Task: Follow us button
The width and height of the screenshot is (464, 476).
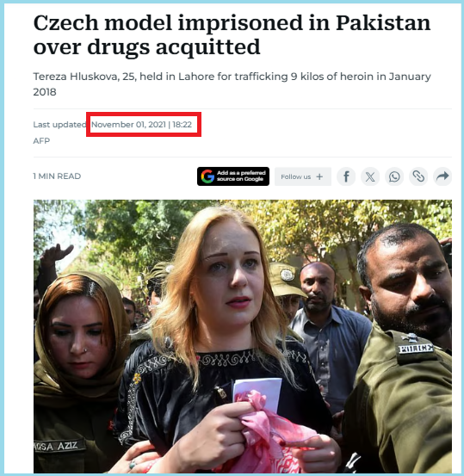Action: [303, 176]
